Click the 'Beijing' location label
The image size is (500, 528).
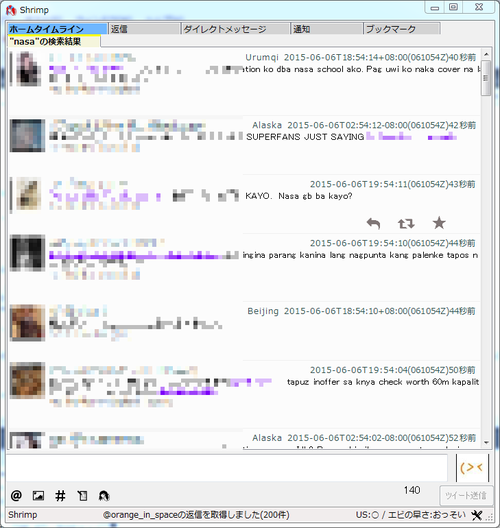point(263,311)
